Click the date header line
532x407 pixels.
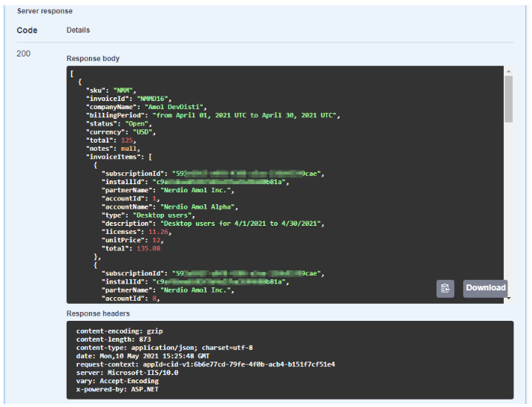(x=143, y=356)
